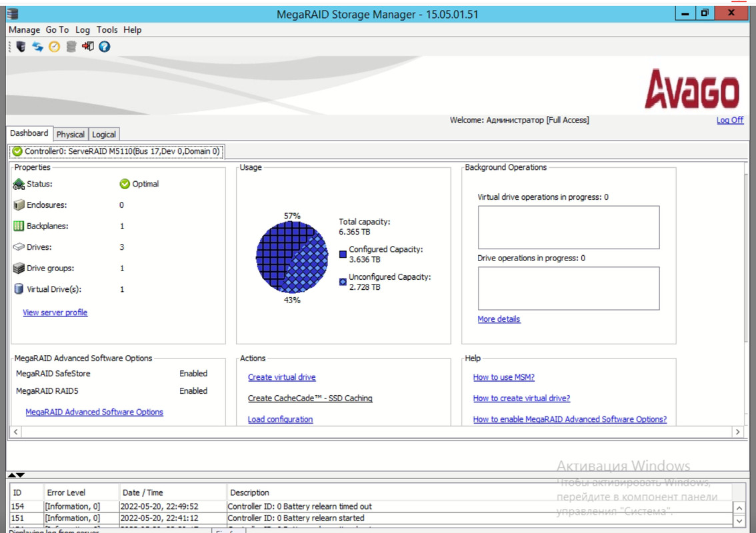Click the ID column header in log
Viewport: 756px width, 533px height.
click(27, 492)
